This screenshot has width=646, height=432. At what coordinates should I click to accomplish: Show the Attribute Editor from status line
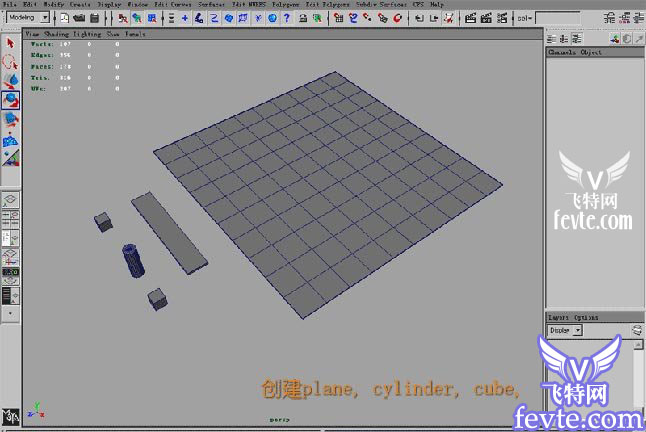609,18
